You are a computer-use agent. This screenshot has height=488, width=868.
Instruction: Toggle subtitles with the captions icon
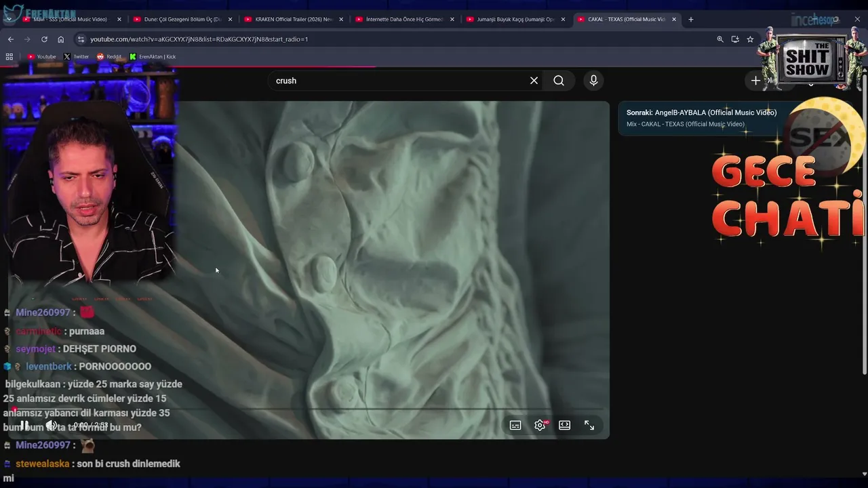(x=515, y=425)
